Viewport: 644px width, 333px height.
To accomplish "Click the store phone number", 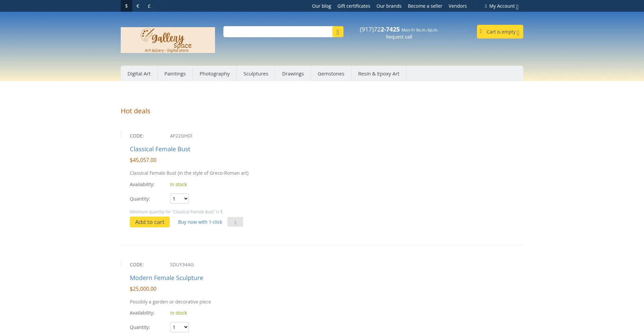I will (379, 30).
